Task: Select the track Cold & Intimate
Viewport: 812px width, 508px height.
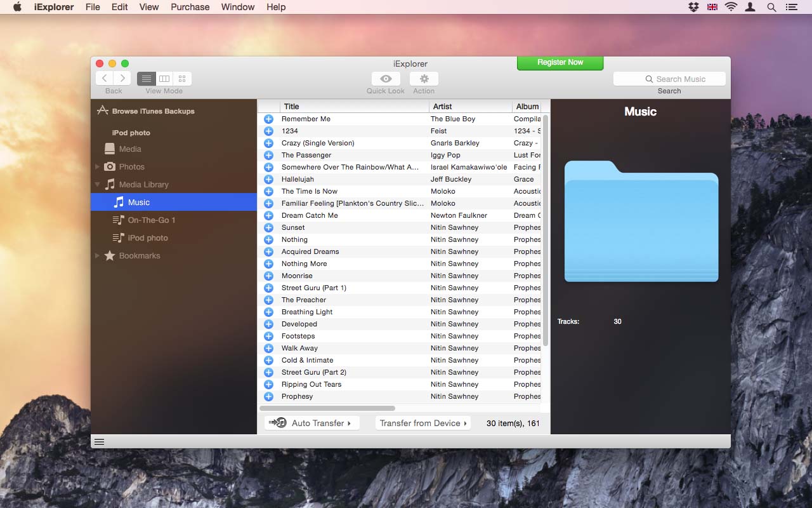Action: [x=307, y=360]
